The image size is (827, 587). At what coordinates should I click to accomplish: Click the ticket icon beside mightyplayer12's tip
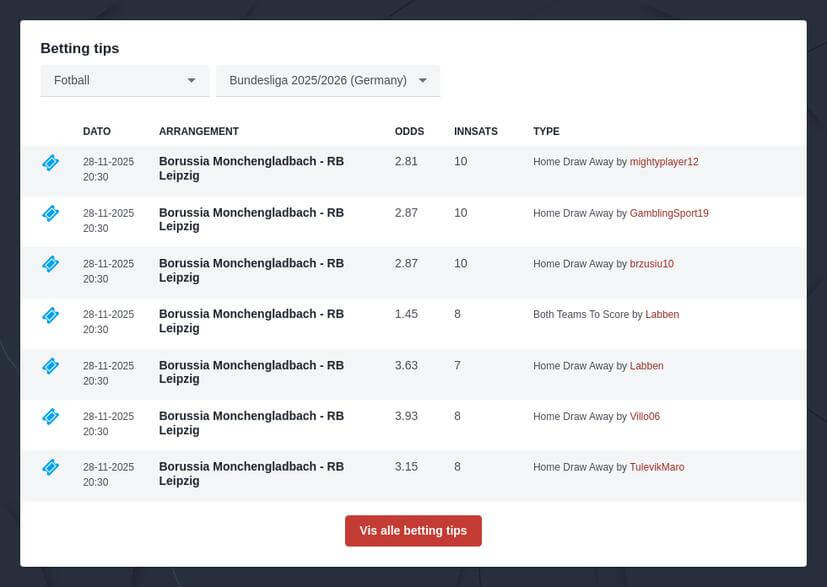[x=50, y=162]
